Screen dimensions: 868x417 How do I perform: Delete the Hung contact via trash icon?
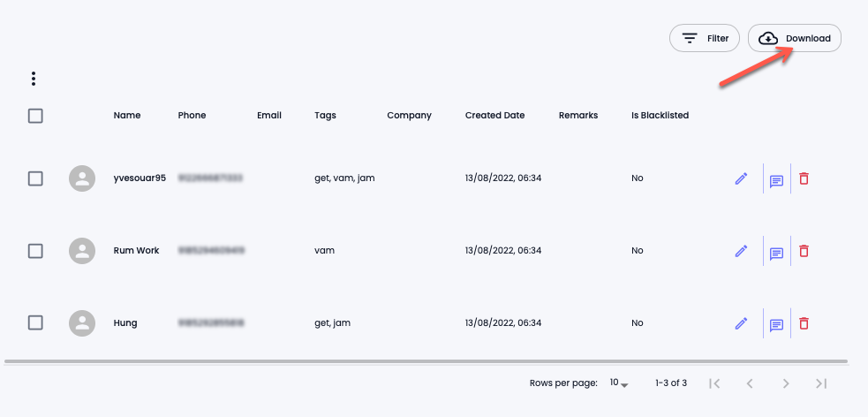(804, 322)
